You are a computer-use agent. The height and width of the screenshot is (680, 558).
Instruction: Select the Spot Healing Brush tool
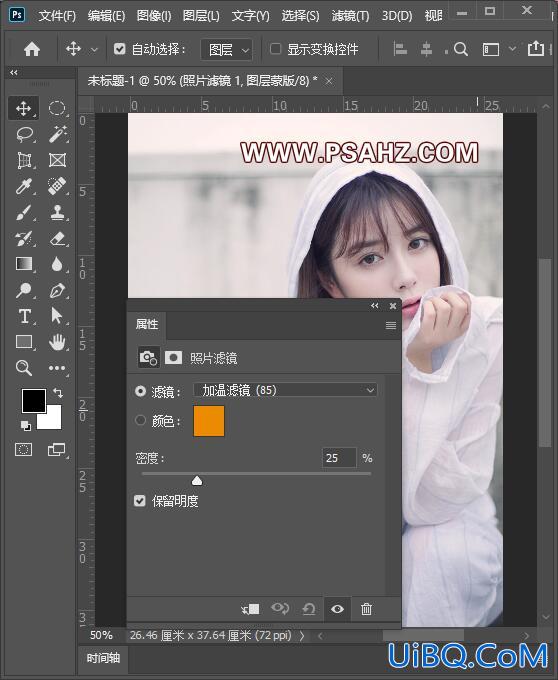57,186
